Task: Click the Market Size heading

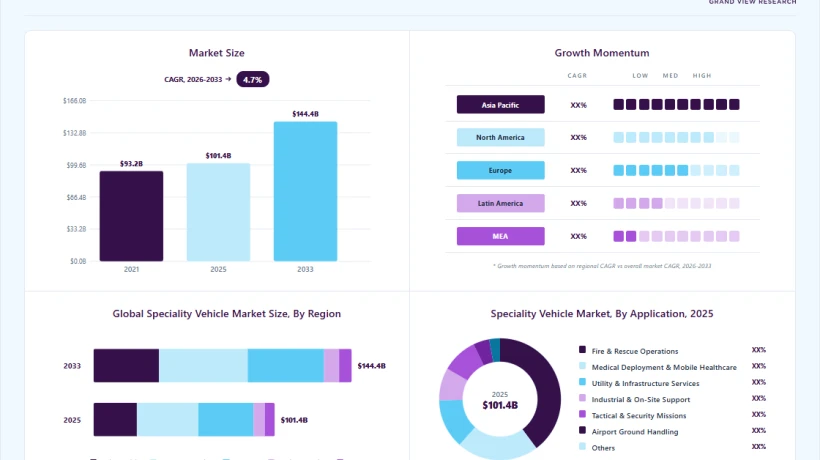Action: (217, 53)
